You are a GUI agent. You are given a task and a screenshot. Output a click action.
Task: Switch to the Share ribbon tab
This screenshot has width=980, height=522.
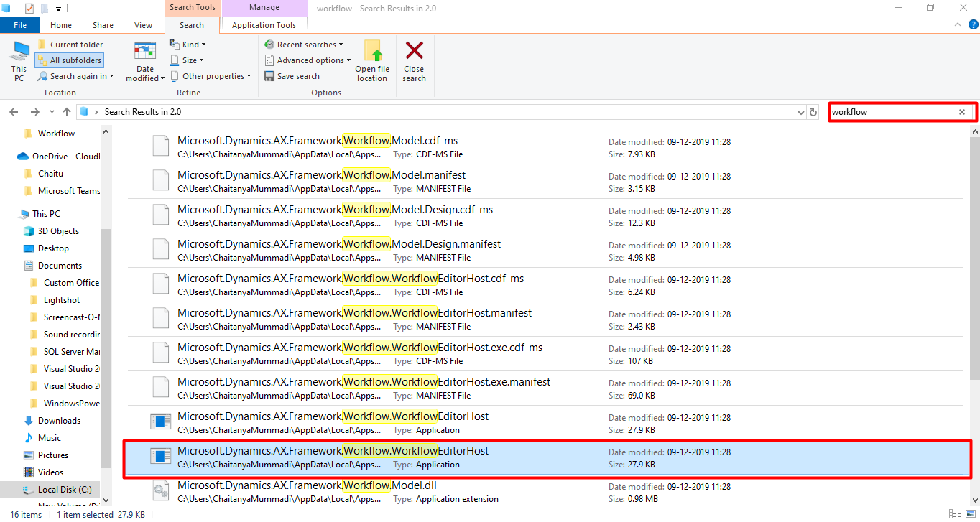[103, 25]
